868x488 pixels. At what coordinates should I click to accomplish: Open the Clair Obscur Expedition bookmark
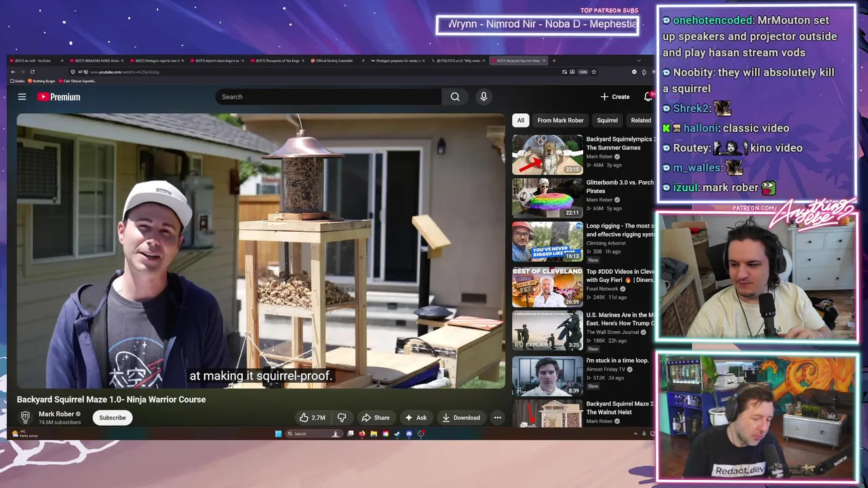[x=78, y=81]
